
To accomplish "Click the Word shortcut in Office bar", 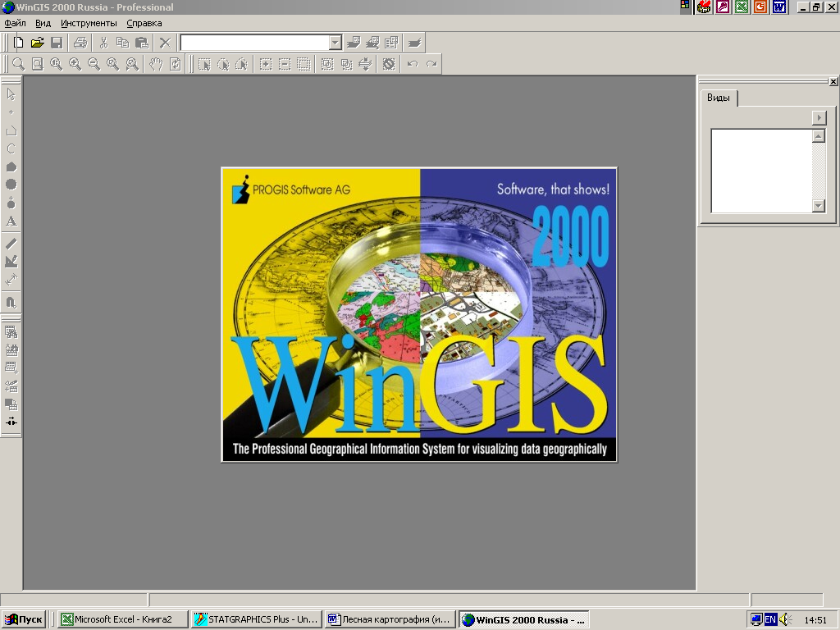I will pyautogui.click(x=779, y=7).
